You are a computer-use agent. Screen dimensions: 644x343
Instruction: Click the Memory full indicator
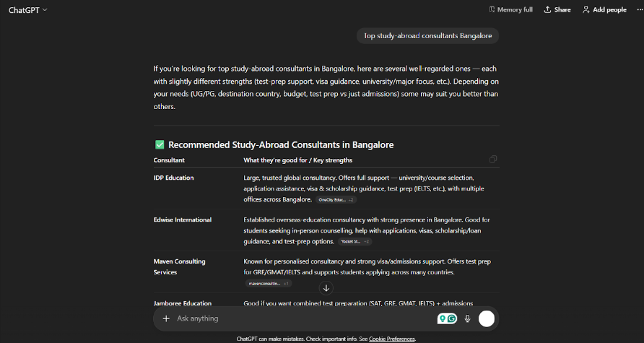pos(510,9)
